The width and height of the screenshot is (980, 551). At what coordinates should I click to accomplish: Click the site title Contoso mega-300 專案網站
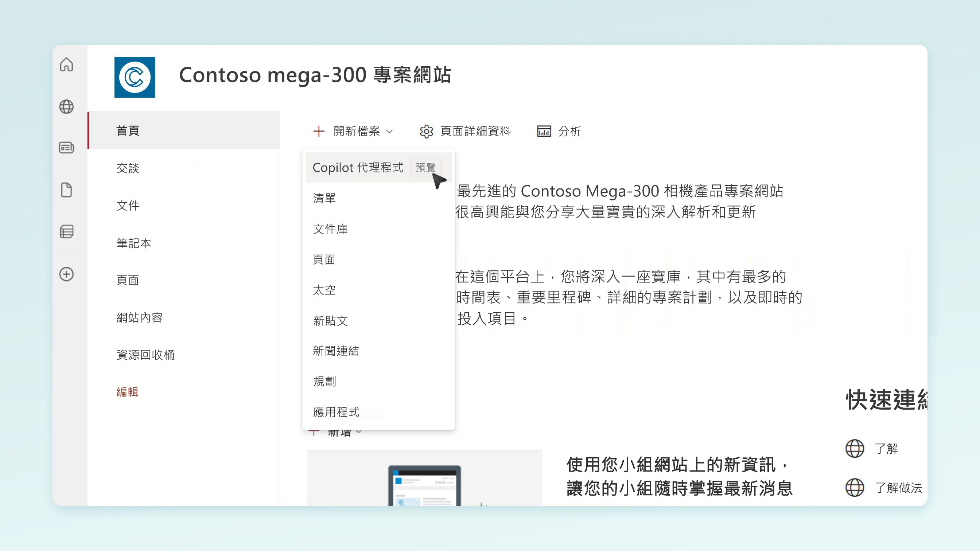point(315,75)
